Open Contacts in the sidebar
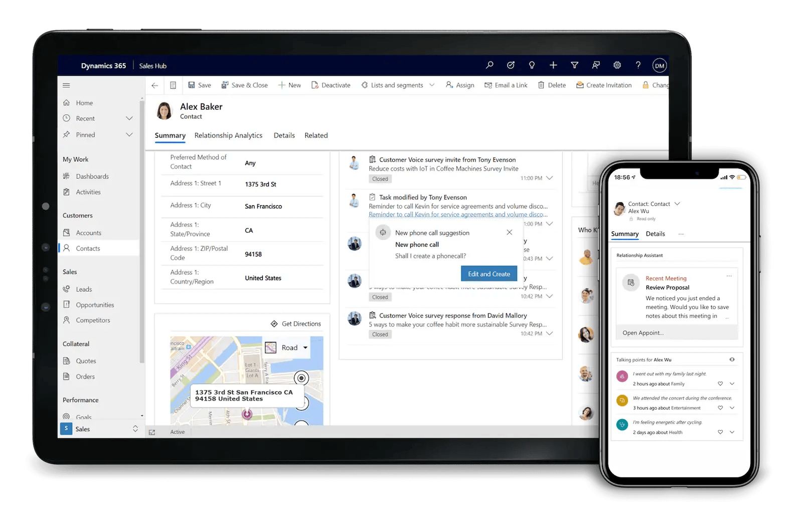Screen dimensions: 812x514 (x=99, y=248)
